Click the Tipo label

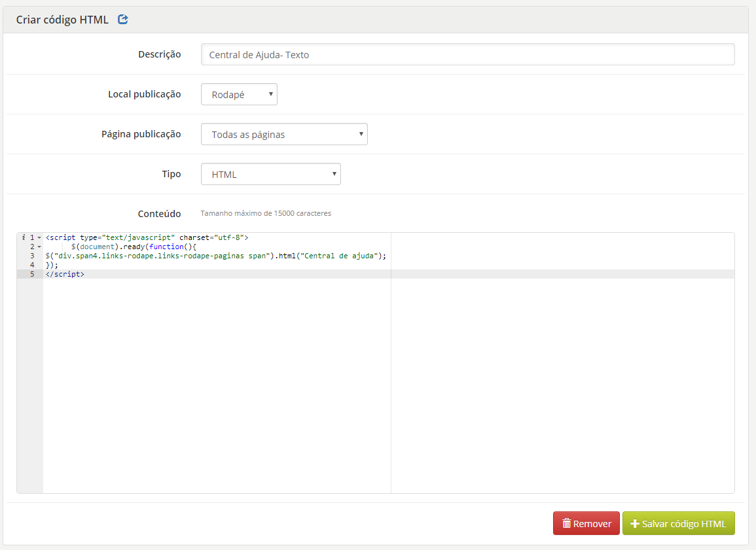pos(171,174)
